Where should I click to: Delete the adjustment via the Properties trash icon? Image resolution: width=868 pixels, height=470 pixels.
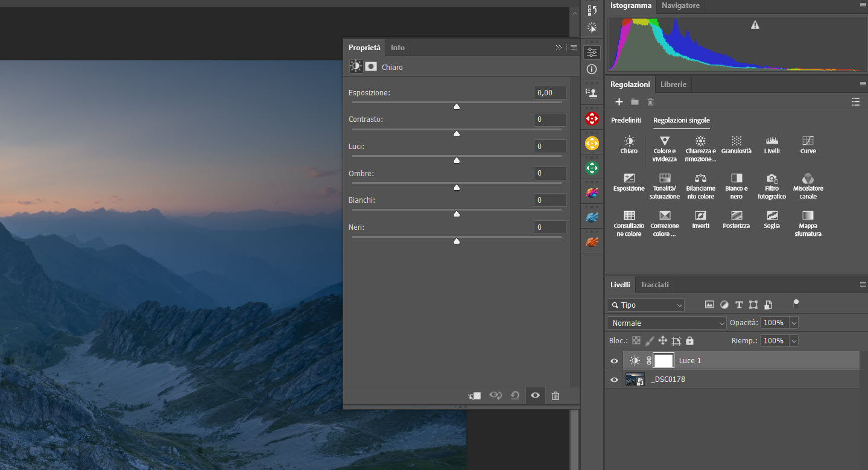(x=556, y=396)
